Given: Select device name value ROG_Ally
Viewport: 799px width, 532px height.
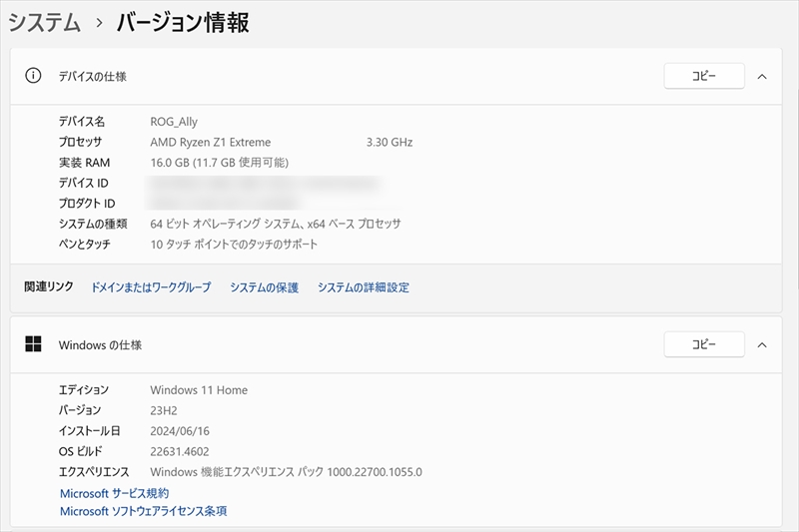Looking at the screenshot, I should (174, 122).
